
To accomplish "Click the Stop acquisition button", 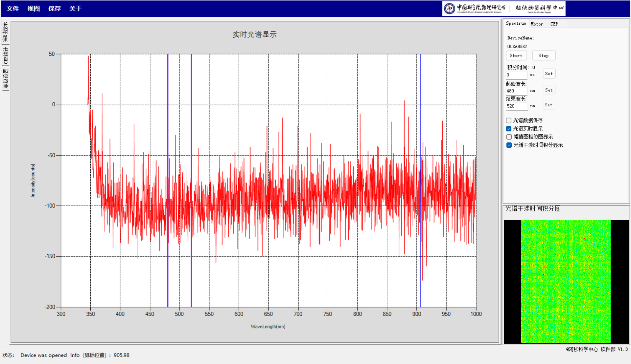I will coord(544,55).
